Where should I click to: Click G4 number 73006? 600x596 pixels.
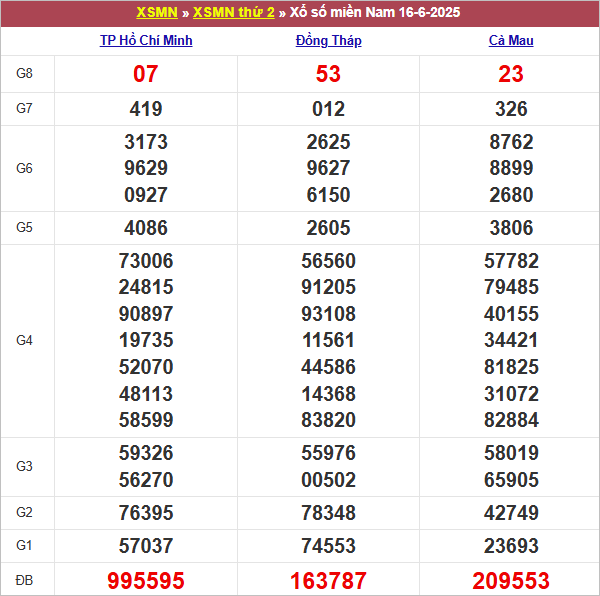pyautogui.click(x=146, y=261)
